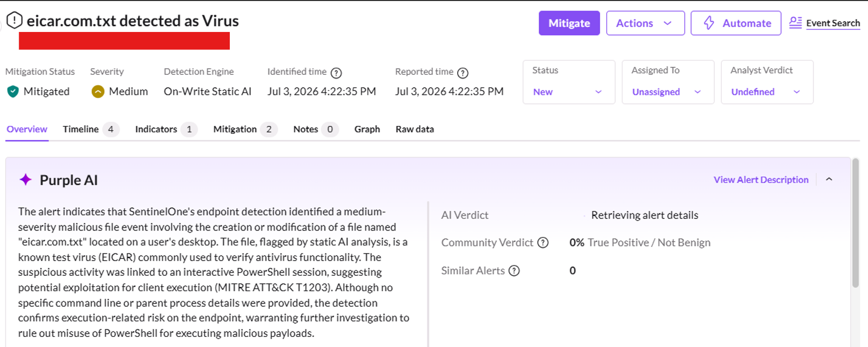Click the alert exclamation icon beside the title
This screenshot has width=868, height=347.
pyautogui.click(x=14, y=21)
